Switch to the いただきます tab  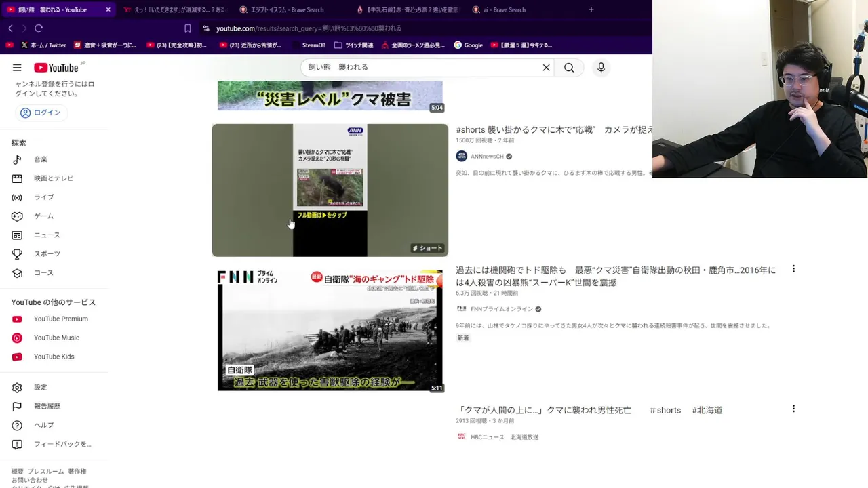click(x=174, y=9)
